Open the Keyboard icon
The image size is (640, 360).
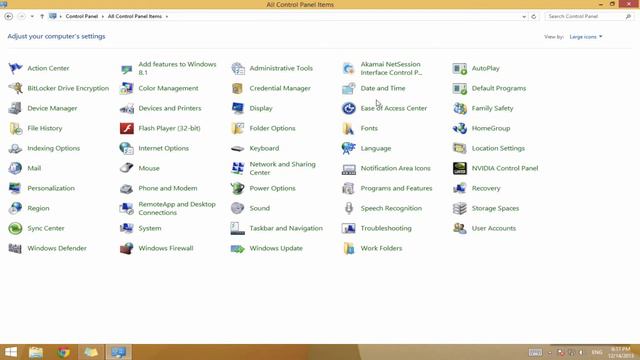click(x=238, y=148)
